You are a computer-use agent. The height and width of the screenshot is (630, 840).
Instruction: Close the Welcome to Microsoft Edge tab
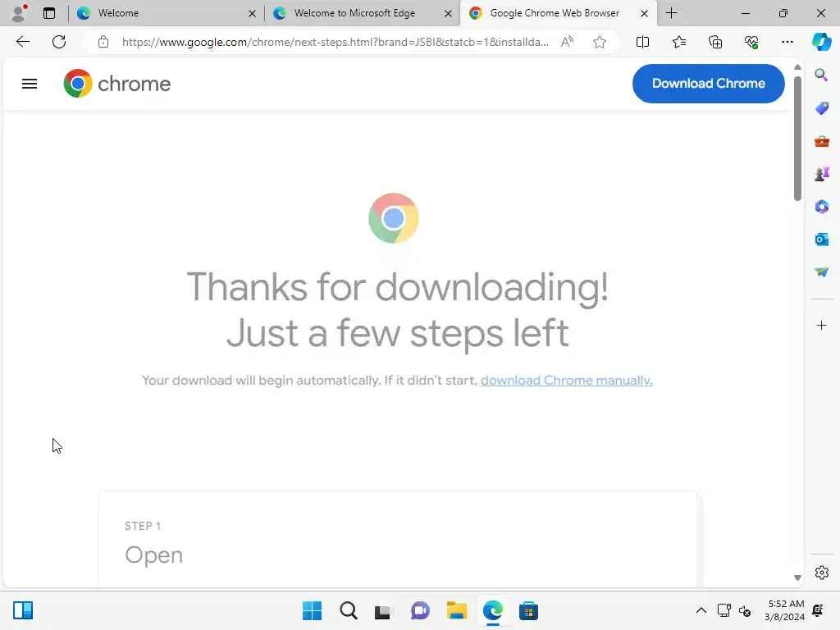pos(448,13)
